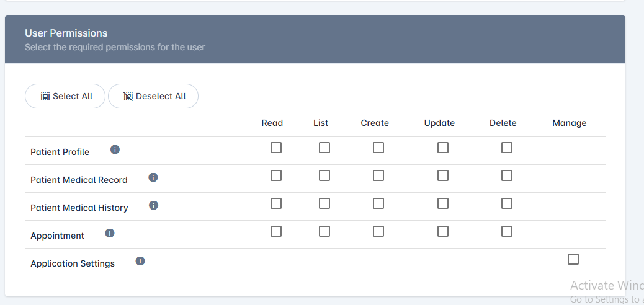
Task: Tick Delete for Patient Medical Record
Action: click(507, 175)
